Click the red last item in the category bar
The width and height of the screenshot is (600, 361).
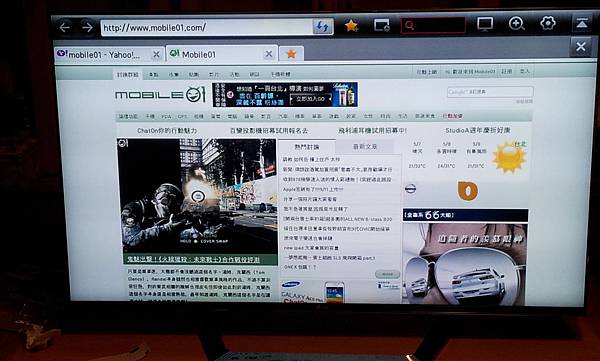(x=452, y=116)
